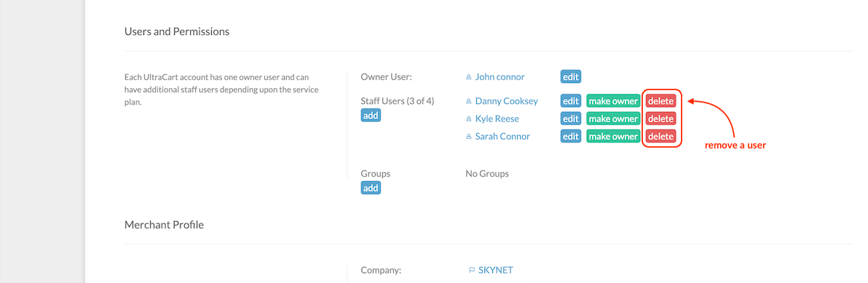This screenshot has width=868, height=283.
Task: Make Sarah Connor the owner
Action: click(613, 137)
